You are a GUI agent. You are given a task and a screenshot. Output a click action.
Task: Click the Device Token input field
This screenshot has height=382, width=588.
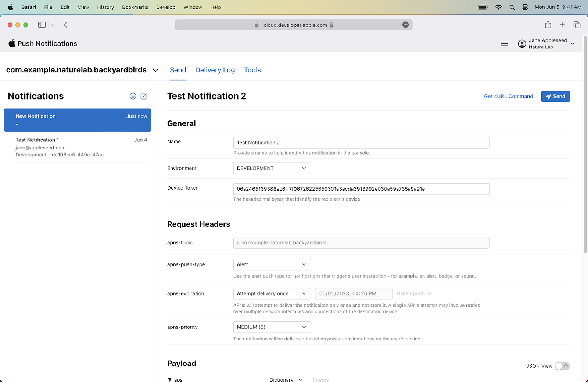[x=361, y=189]
